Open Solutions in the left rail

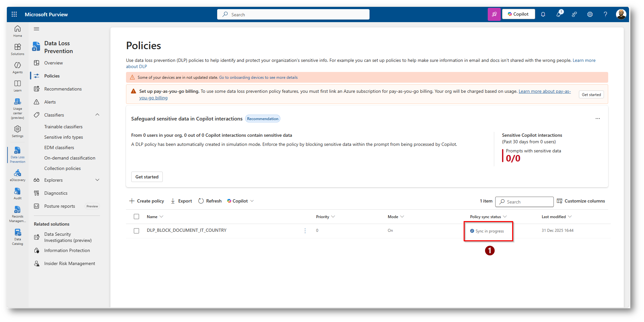[x=18, y=49]
